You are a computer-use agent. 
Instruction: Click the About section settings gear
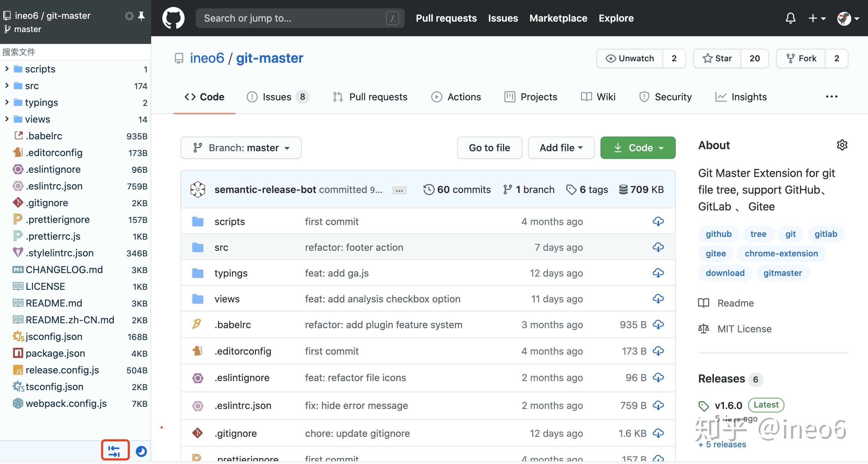pyautogui.click(x=842, y=145)
